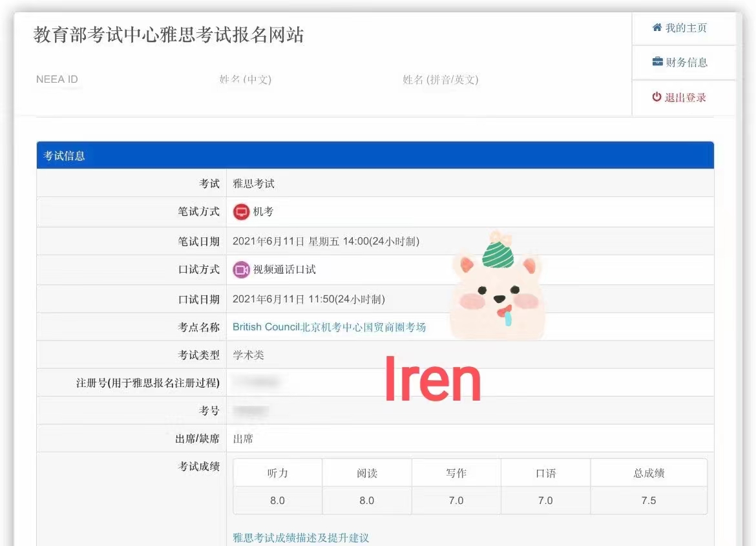Select the 总成绩 score cell showing 7.5
This screenshot has height=546, width=756.
649,500
